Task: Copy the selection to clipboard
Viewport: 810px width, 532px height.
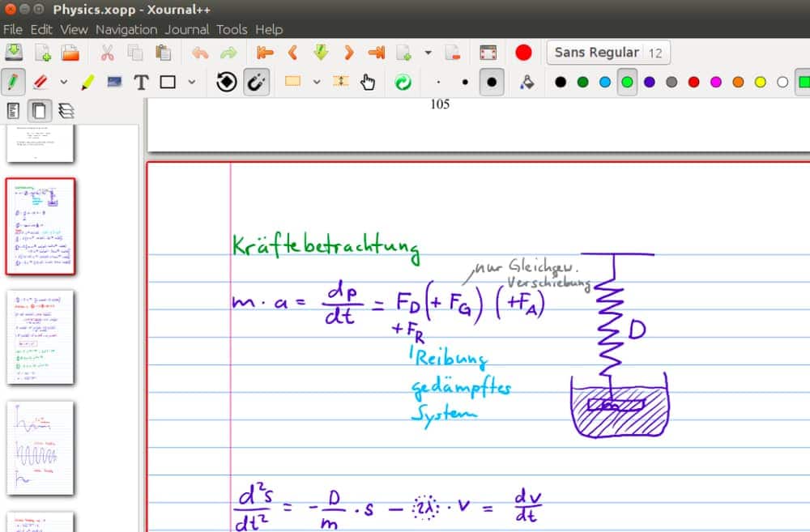Action: (134, 53)
